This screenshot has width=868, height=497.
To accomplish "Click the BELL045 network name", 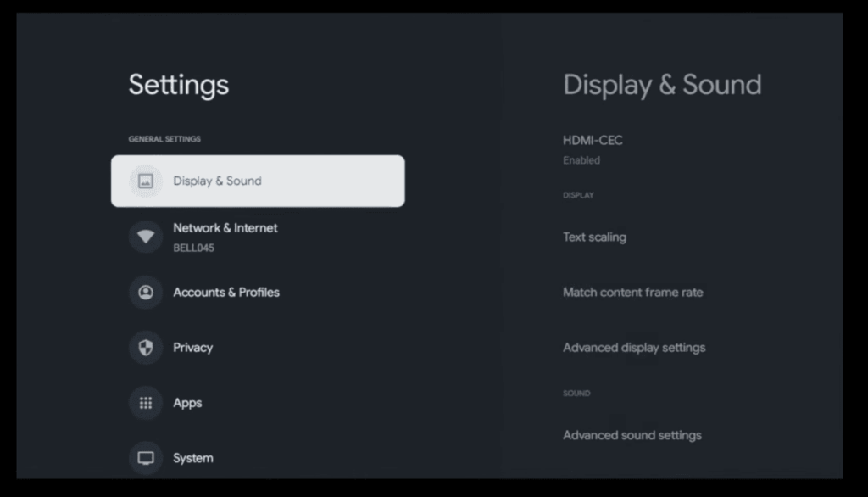I will click(x=194, y=248).
